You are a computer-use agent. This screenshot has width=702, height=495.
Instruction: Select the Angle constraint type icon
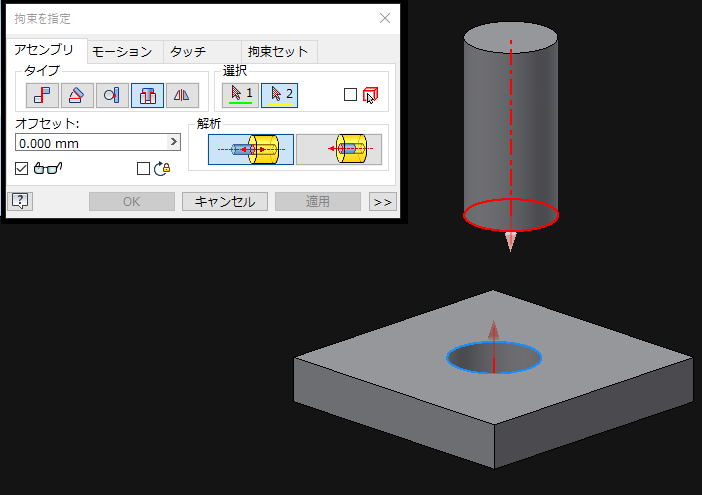coord(77,95)
